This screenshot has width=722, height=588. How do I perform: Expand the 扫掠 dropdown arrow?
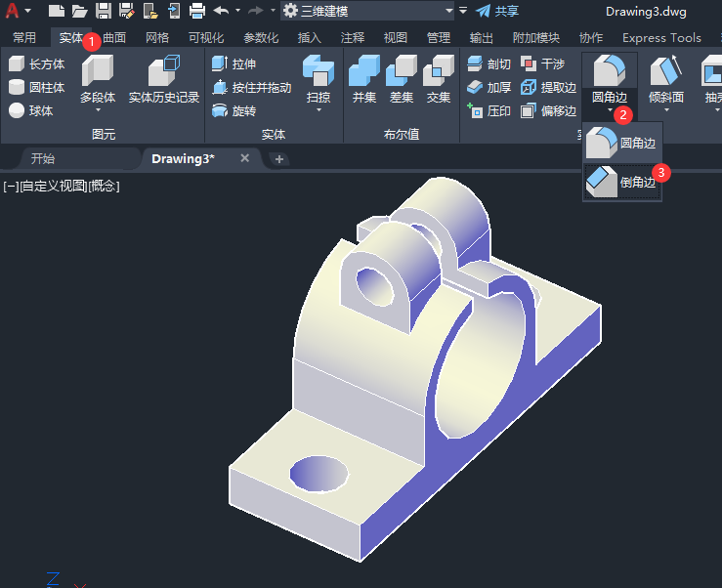coord(319,110)
